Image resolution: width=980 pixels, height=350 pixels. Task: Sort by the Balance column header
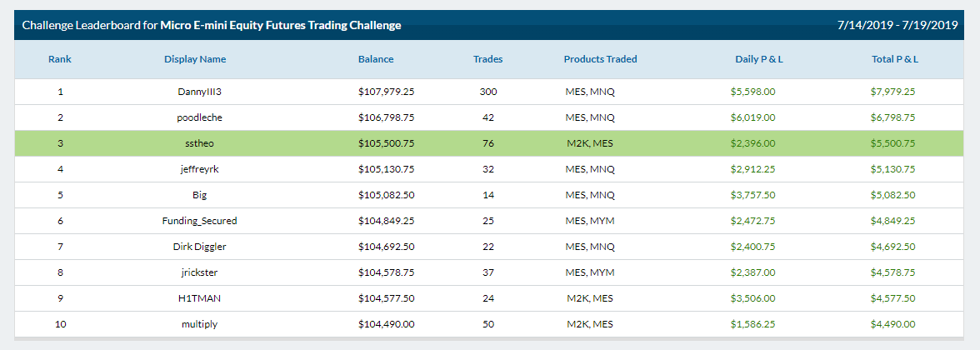point(376,59)
